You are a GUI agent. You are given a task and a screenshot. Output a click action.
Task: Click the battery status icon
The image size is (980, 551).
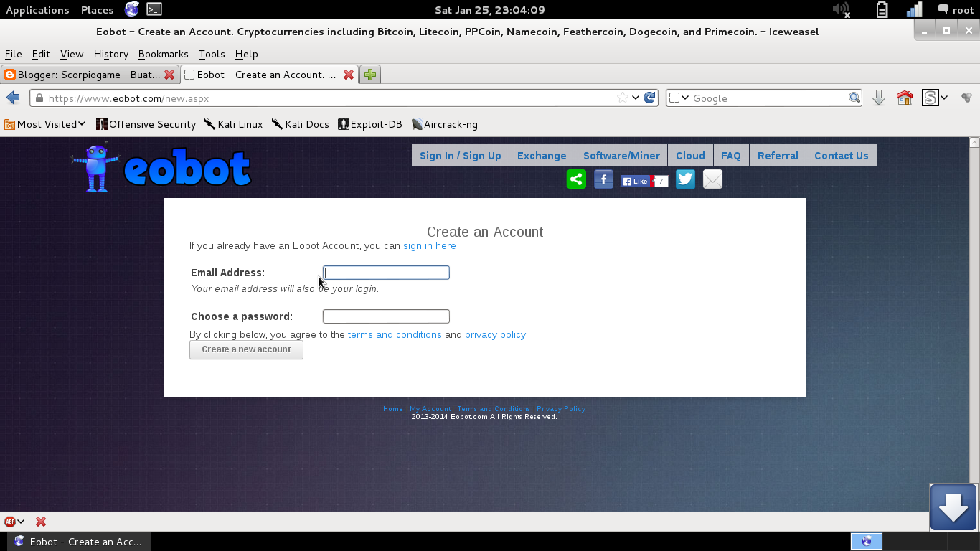[x=882, y=9]
